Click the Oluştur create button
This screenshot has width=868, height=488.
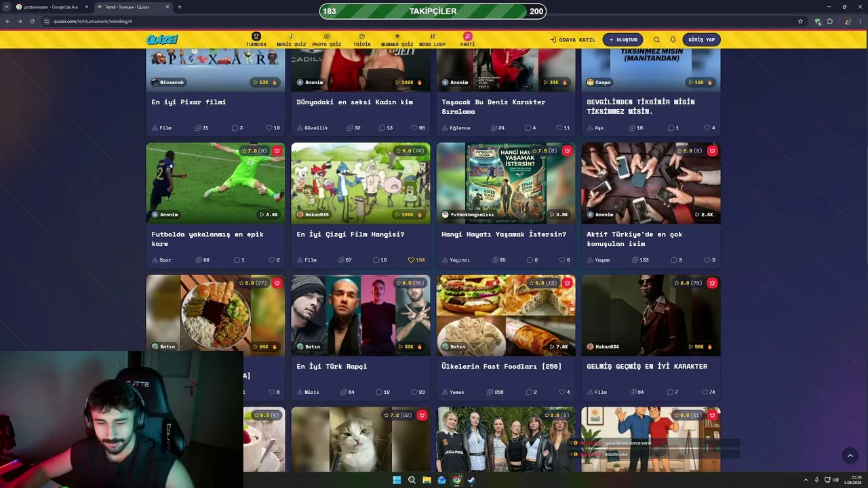point(623,40)
